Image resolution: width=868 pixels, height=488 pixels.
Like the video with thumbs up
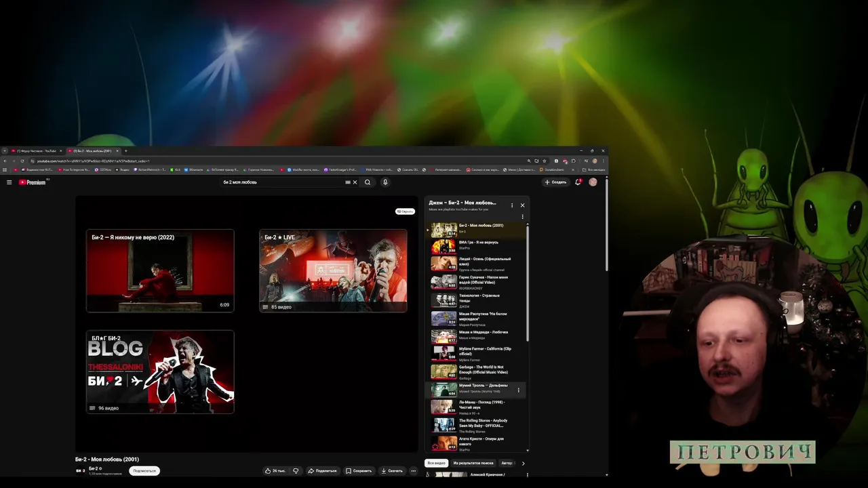275,470
